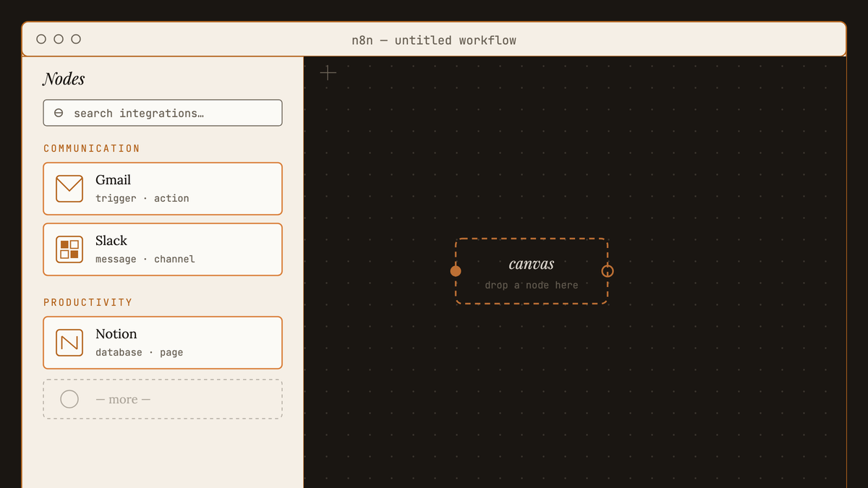
Task: Click the filled input connector dot
Action: [x=456, y=271]
